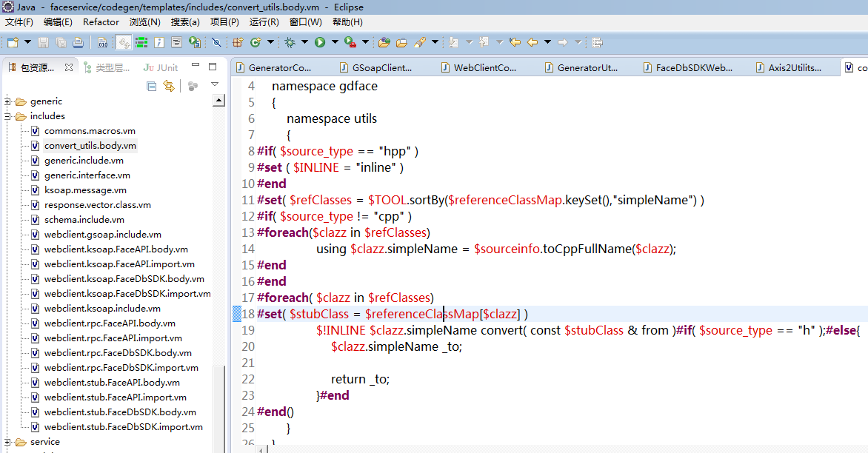Open the Debug configurations dropdown arrow
Image resolution: width=868 pixels, height=453 pixels.
(304, 42)
